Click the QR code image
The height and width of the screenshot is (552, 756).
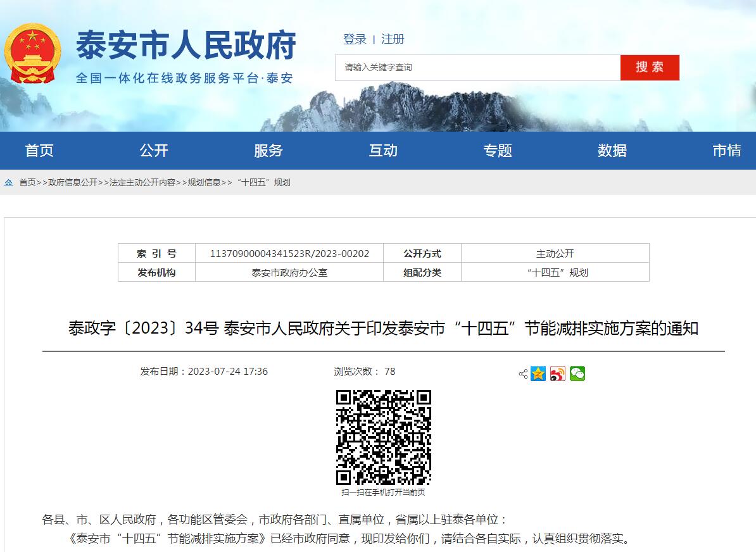pos(383,437)
